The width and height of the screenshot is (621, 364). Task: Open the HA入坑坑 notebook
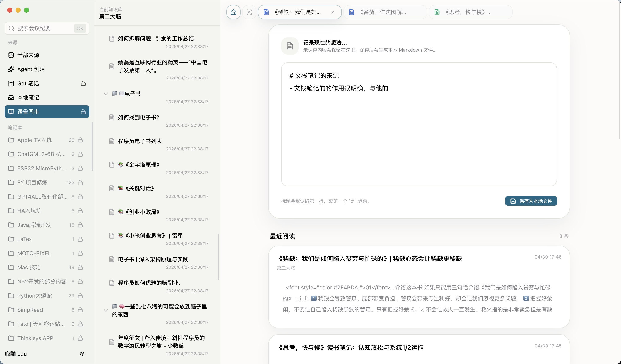[x=45, y=211]
